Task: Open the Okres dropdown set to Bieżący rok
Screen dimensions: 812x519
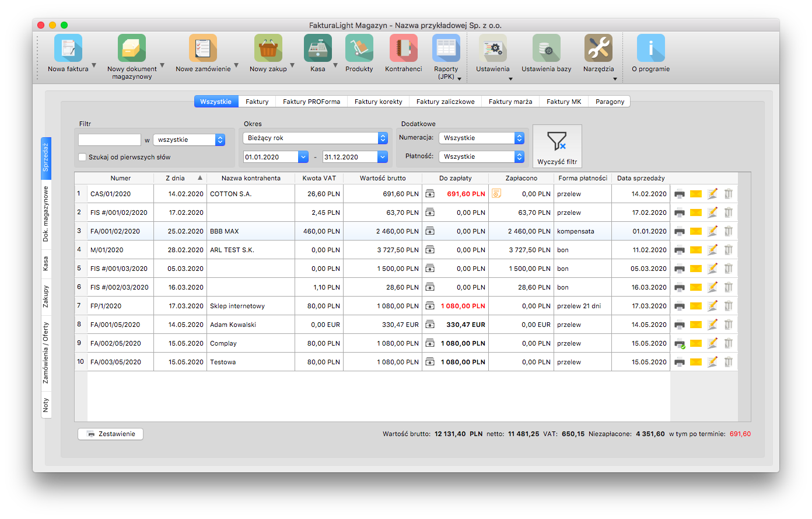Action: 316,138
